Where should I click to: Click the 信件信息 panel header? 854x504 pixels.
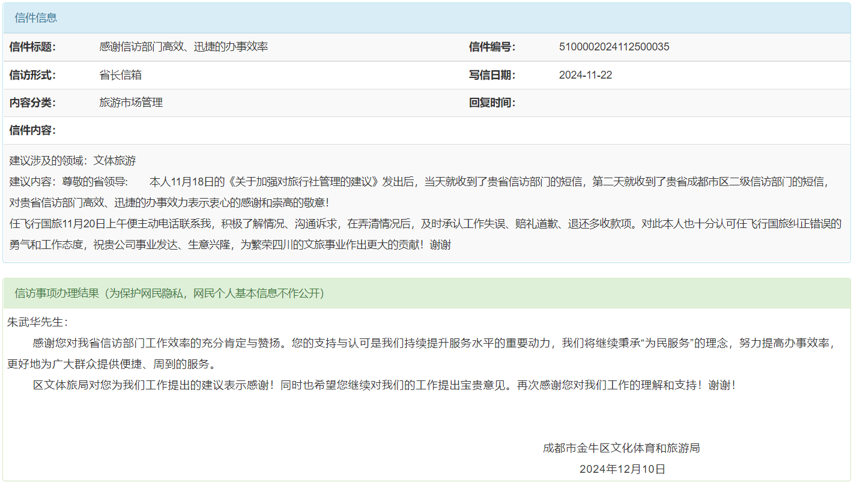coord(36,18)
